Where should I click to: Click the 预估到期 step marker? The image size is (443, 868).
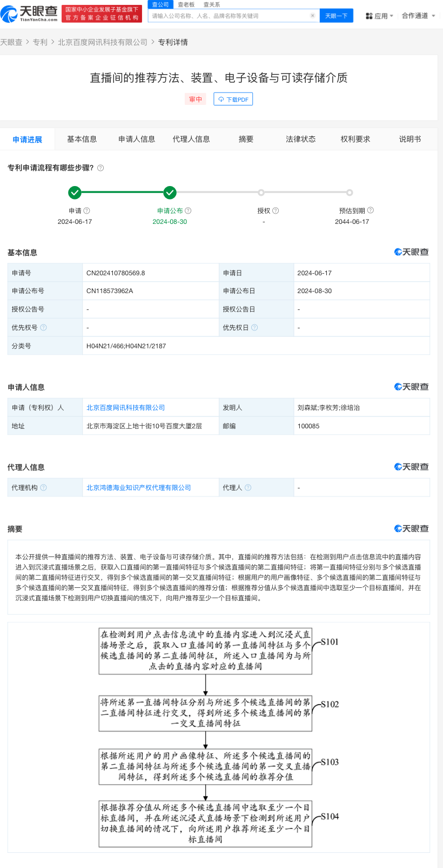[x=350, y=192]
